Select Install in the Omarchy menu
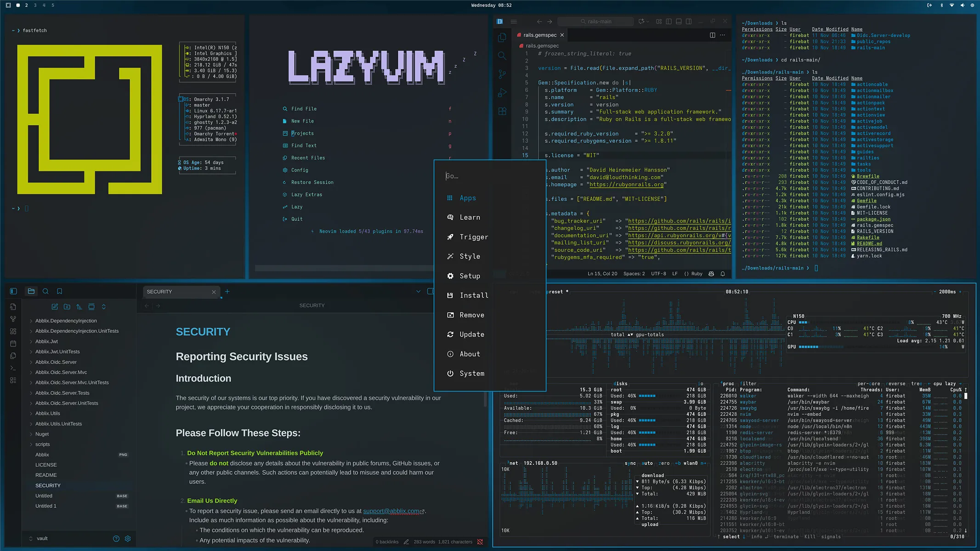The height and width of the screenshot is (551, 980). (474, 295)
